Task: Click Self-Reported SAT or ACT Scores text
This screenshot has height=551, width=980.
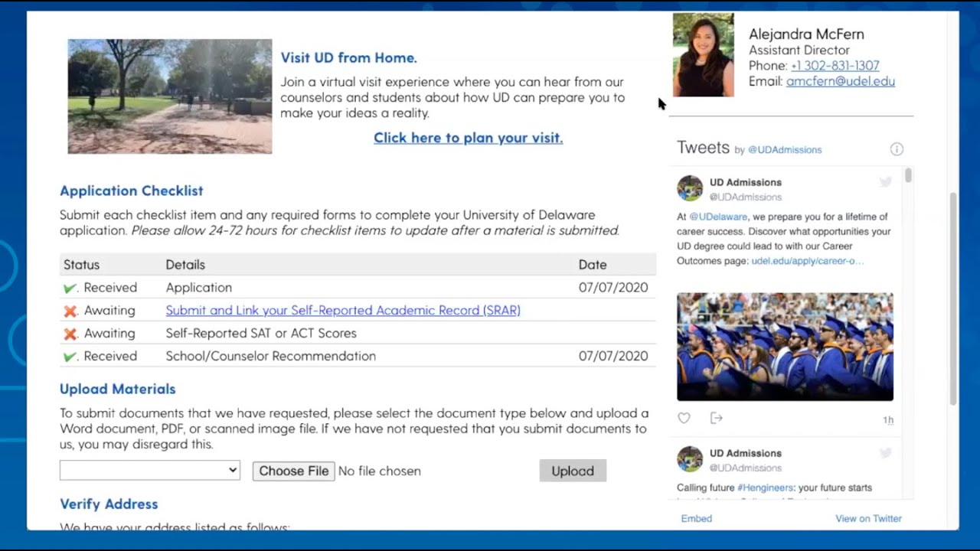Action: (x=261, y=333)
